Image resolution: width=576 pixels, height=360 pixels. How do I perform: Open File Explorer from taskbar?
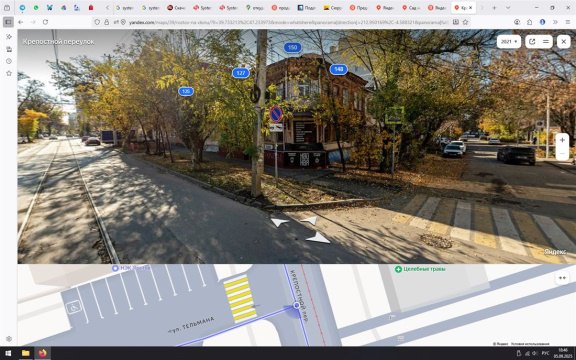(x=25, y=353)
